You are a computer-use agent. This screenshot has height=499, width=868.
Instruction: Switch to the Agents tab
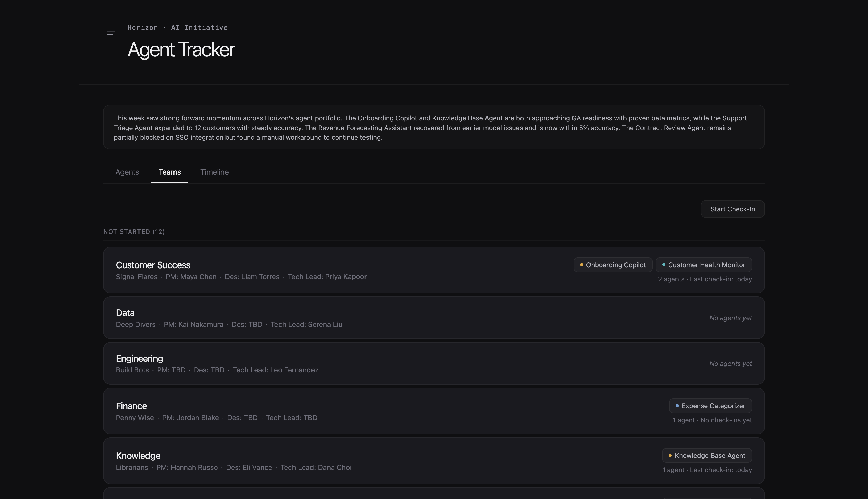point(127,172)
